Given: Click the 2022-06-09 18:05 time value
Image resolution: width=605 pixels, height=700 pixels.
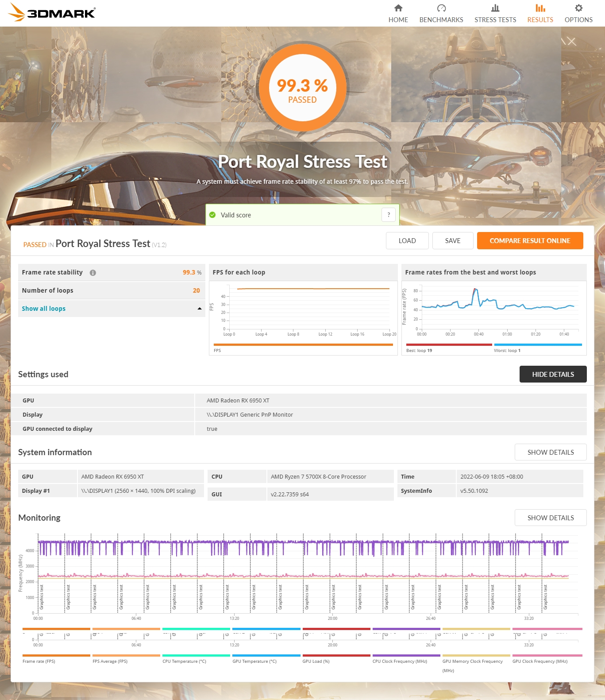Looking at the screenshot, I should 491,476.
